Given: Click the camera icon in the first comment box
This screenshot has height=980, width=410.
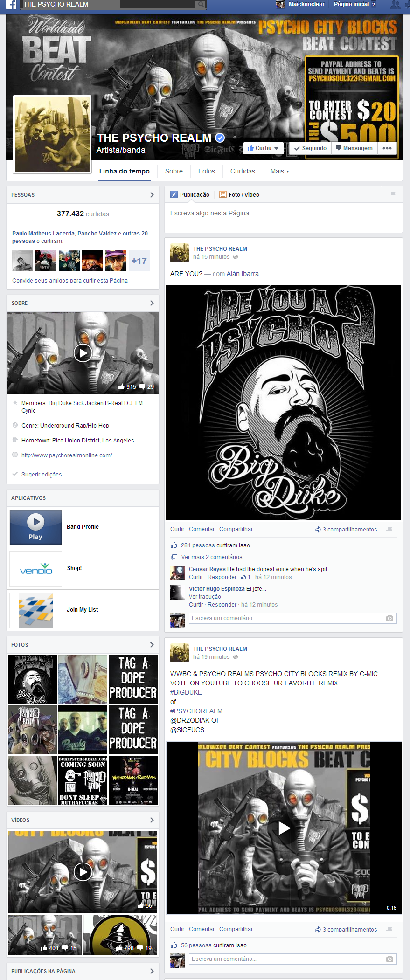Looking at the screenshot, I should (x=390, y=618).
